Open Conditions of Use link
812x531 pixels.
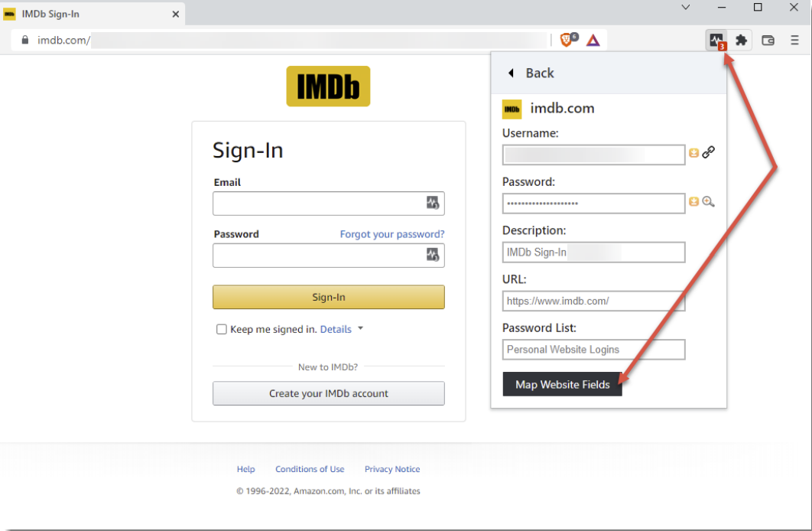click(310, 469)
